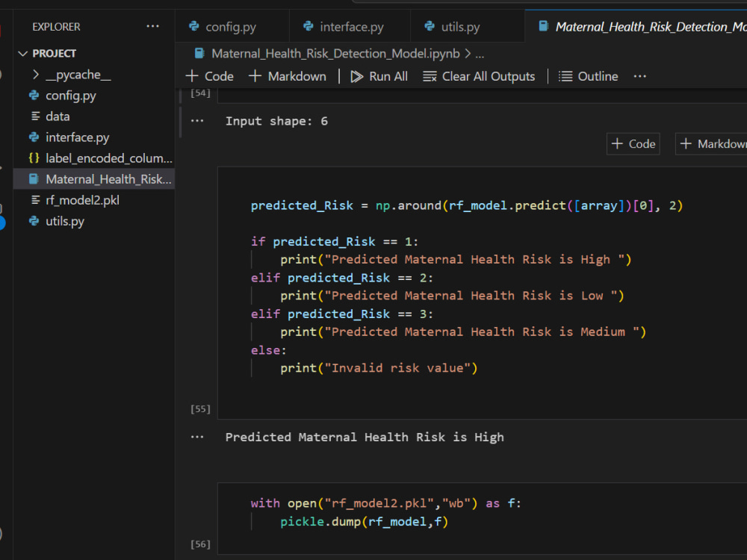Click the file icon beside data entry
This screenshot has width=747, height=560.
coord(35,116)
